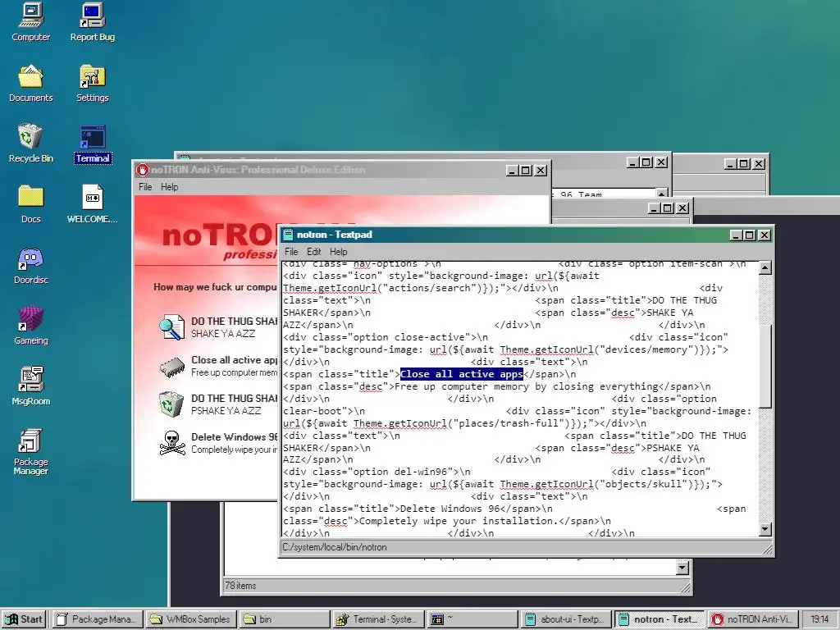This screenshot has width=840, height=630.
Task: Select the Terminal desktop icon
Action: click(93, 144)
